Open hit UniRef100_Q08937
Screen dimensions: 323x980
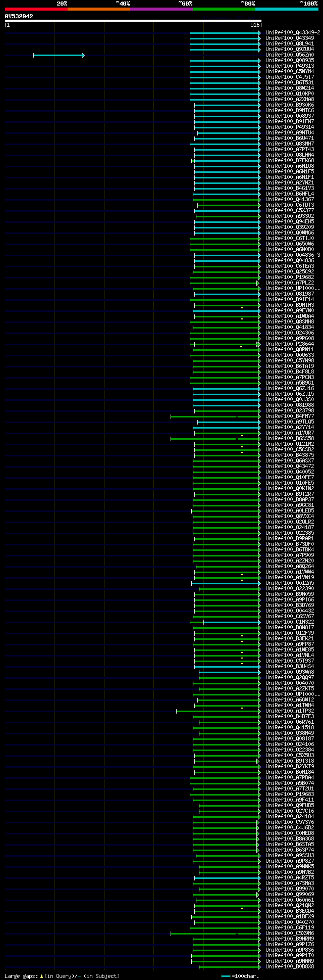pyautogui.click(x=290, y=116)
